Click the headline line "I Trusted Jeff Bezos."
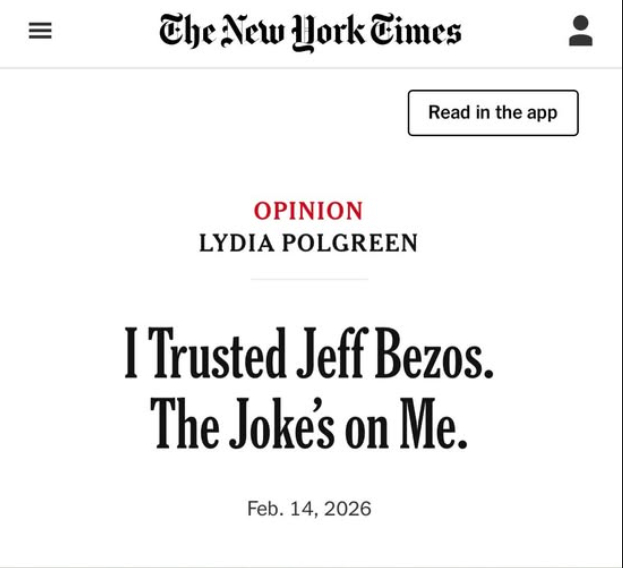The width and height of the screenshot is (623, 568). (308, 355)
